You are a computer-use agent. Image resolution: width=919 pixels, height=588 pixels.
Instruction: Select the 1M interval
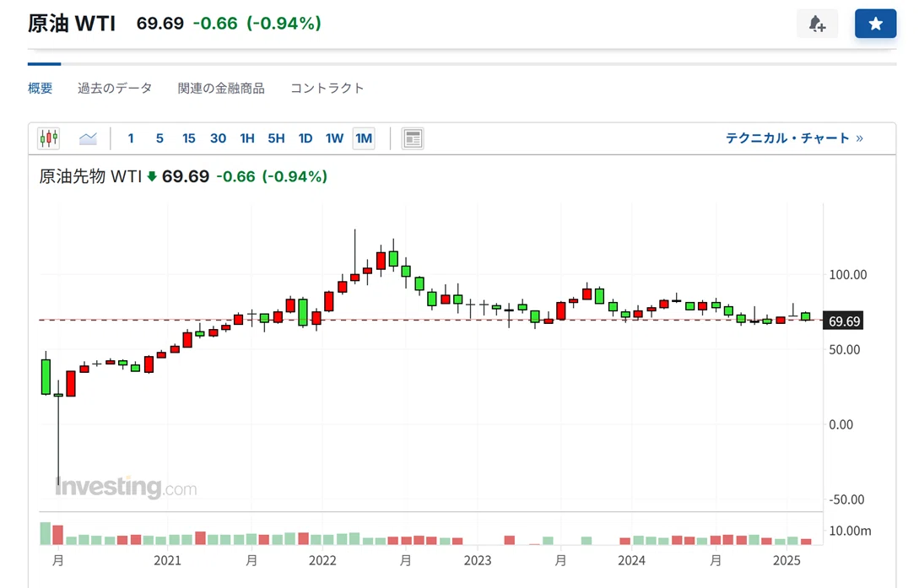[x=364, y=138]
